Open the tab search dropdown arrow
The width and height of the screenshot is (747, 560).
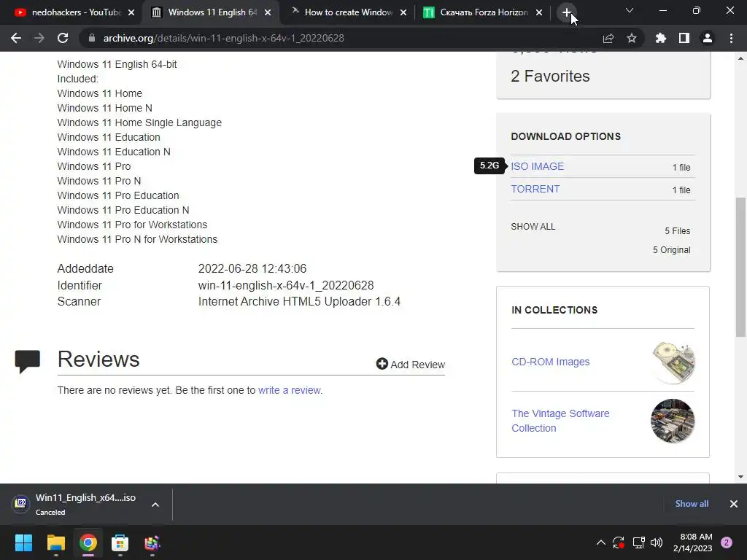(x=630, y=10)
